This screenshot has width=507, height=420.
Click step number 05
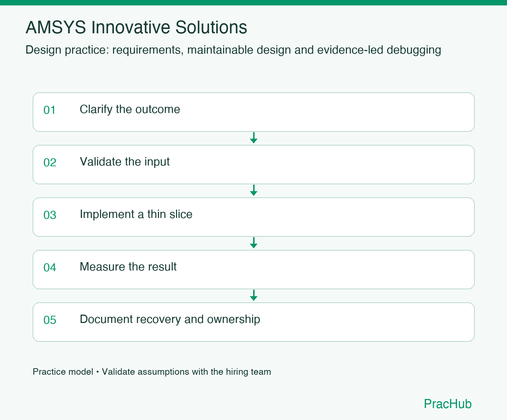click(50, 320)
